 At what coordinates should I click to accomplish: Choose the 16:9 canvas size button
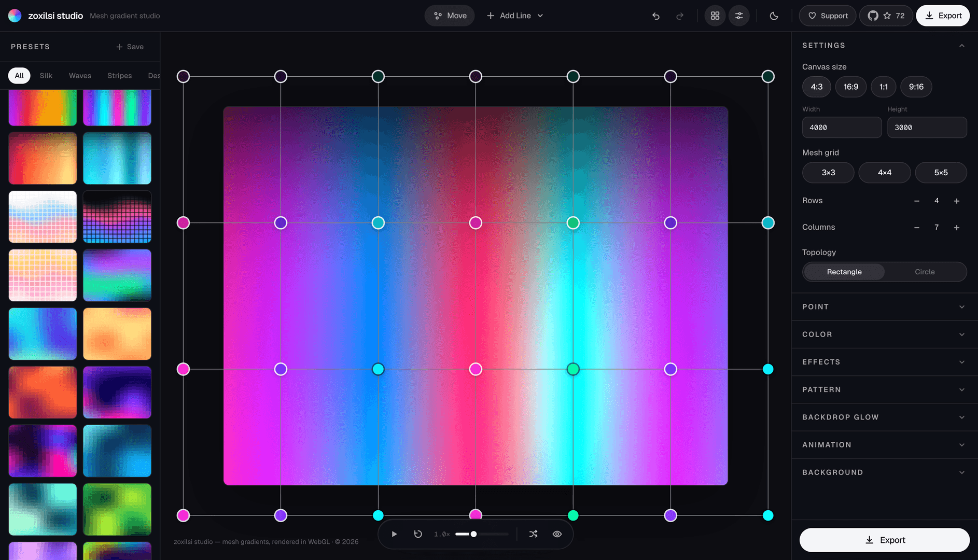click(x=850, y=87)
